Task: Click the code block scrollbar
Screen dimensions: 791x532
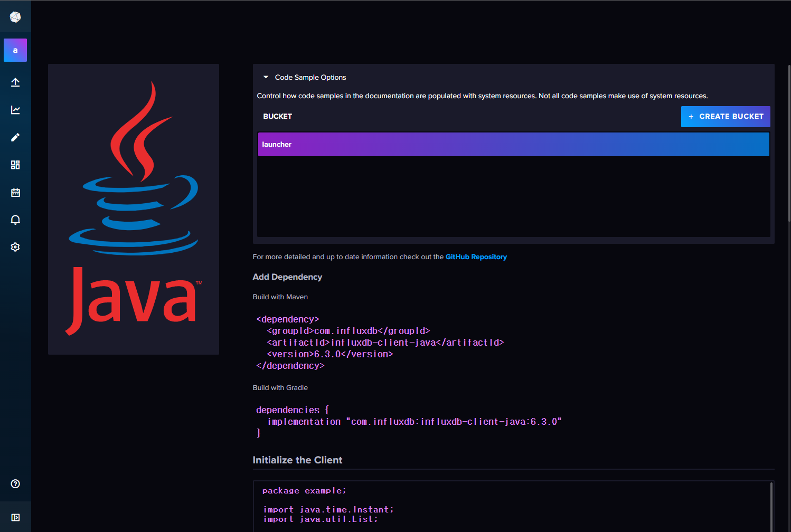Action: (x=771, y=507)
